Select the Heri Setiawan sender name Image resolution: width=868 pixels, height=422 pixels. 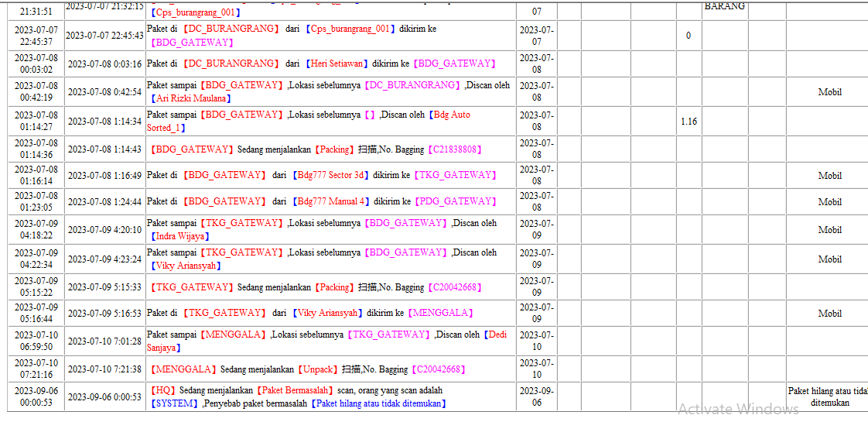click(x=337, y=63)
